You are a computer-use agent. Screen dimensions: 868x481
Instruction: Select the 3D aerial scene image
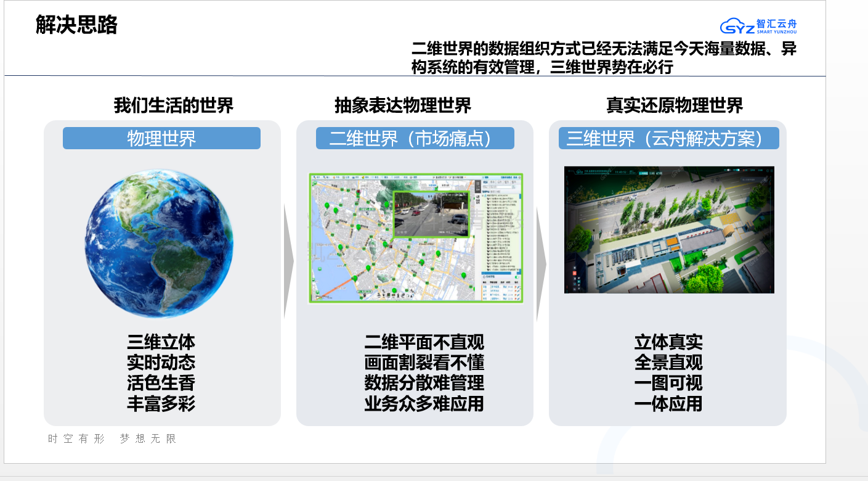[x=669, y=229]
